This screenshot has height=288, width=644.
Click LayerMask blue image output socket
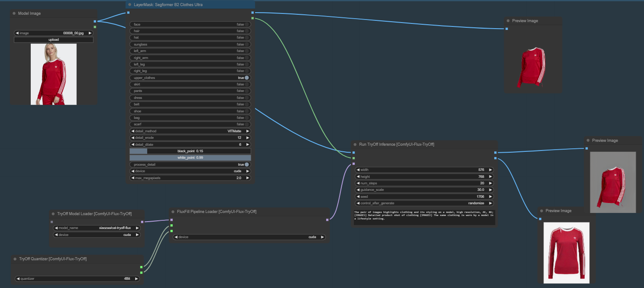252,13
